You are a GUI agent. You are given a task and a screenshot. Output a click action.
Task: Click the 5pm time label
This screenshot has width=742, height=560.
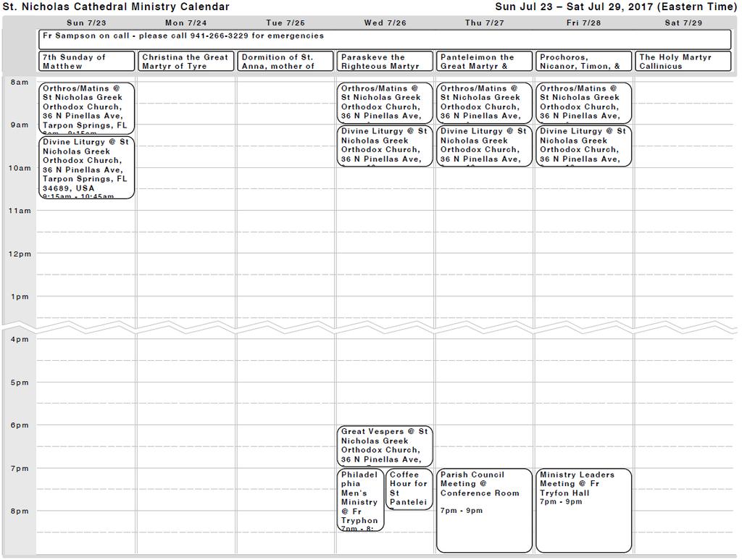[20, 383]
